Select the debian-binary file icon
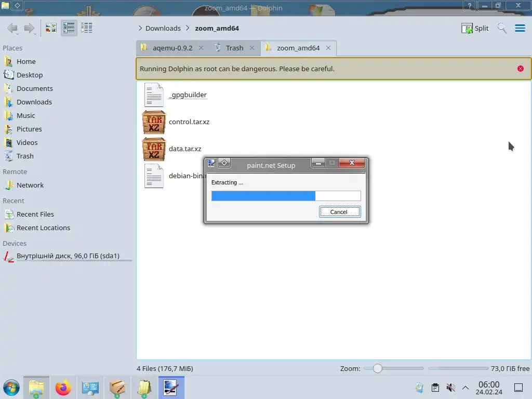 pos(154,176)
